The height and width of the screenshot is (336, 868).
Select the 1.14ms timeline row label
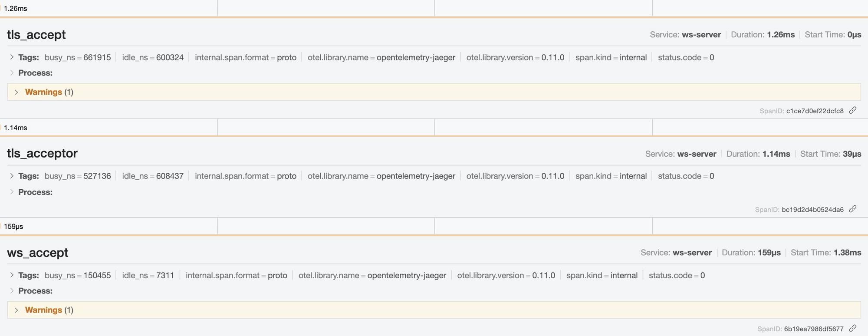pos(16,128)
